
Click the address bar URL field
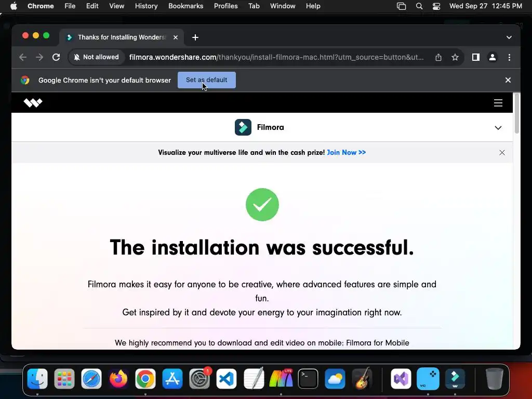point(276,57)
